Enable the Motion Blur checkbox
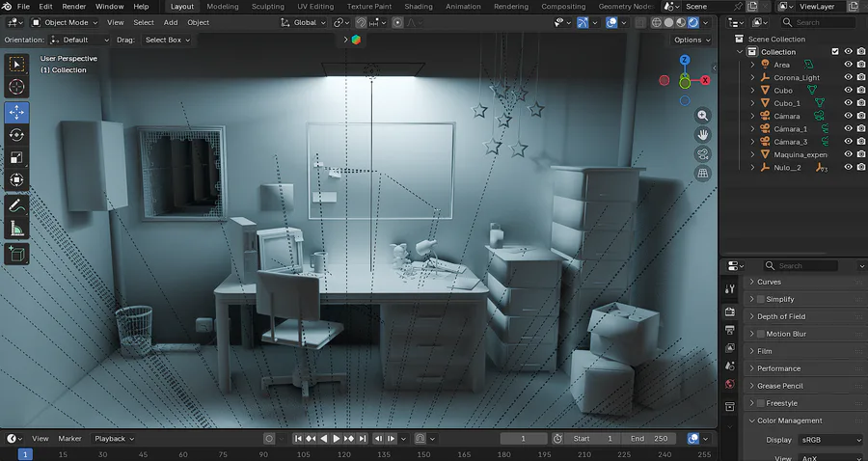868x461 pixels. (x=761, y=334)
